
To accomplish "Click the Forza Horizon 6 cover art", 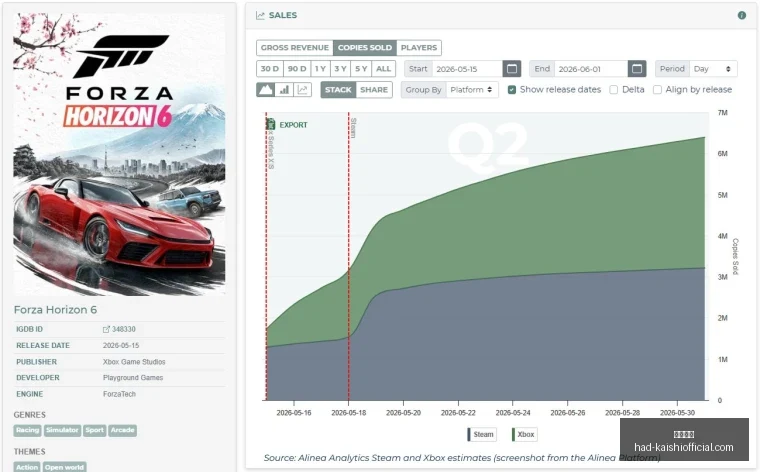I will point(119,154).
